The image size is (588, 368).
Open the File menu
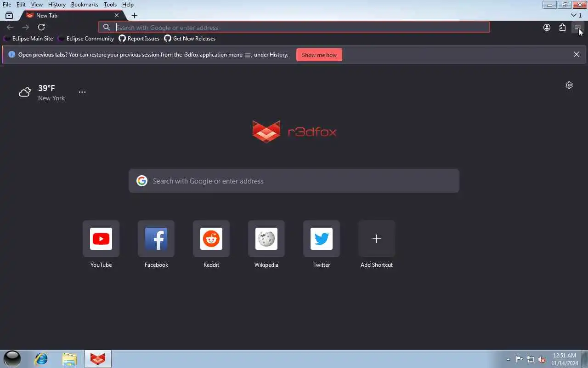pos(7,5)
